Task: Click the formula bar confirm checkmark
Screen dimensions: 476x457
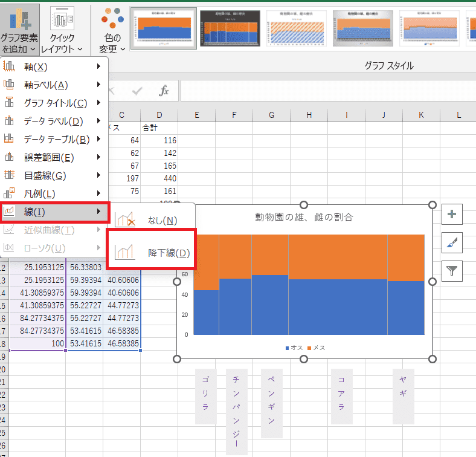Action: pyautogui.click(x=137, y=91)
